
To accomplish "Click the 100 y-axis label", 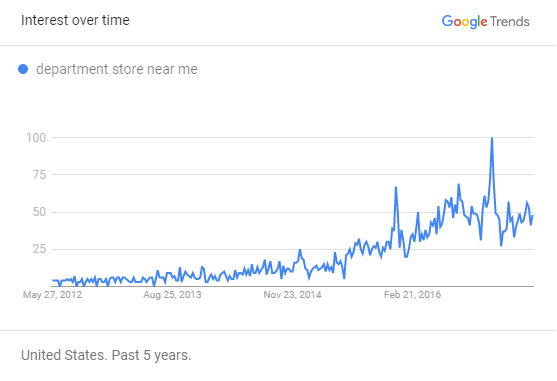I will coord(36,138).
